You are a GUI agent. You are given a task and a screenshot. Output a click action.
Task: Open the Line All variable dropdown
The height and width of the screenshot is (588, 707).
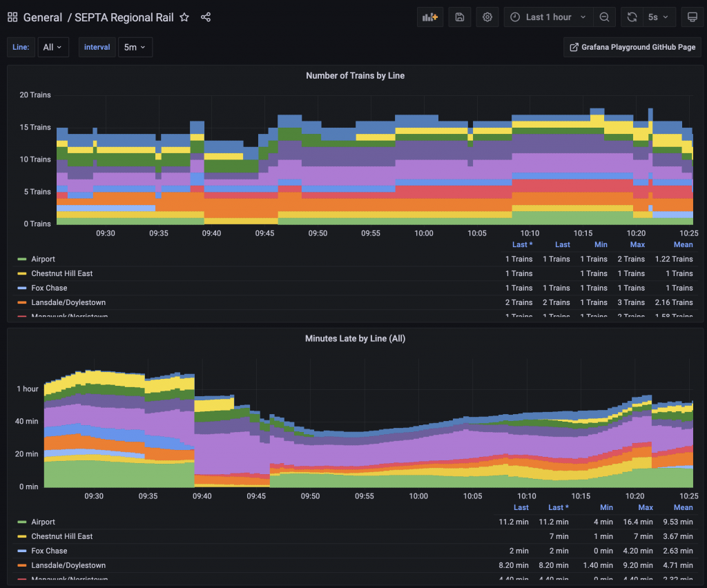click(x=52, y=48)
